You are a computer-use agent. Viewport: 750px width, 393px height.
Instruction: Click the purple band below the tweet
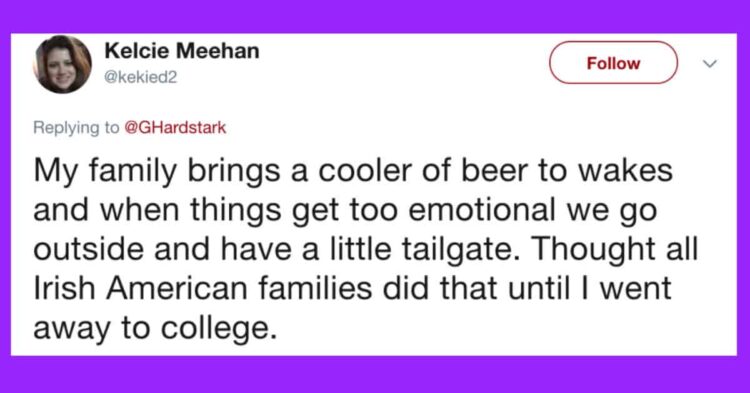click(375, 374)
